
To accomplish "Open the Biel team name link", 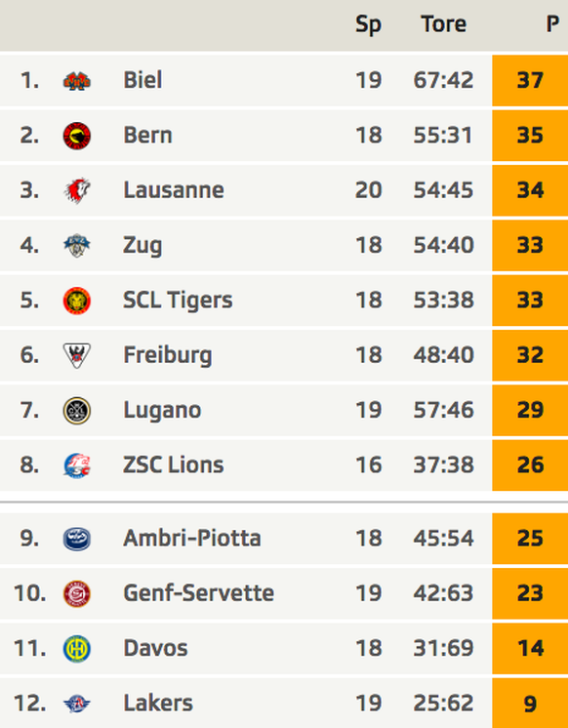I will pos(142,80).
